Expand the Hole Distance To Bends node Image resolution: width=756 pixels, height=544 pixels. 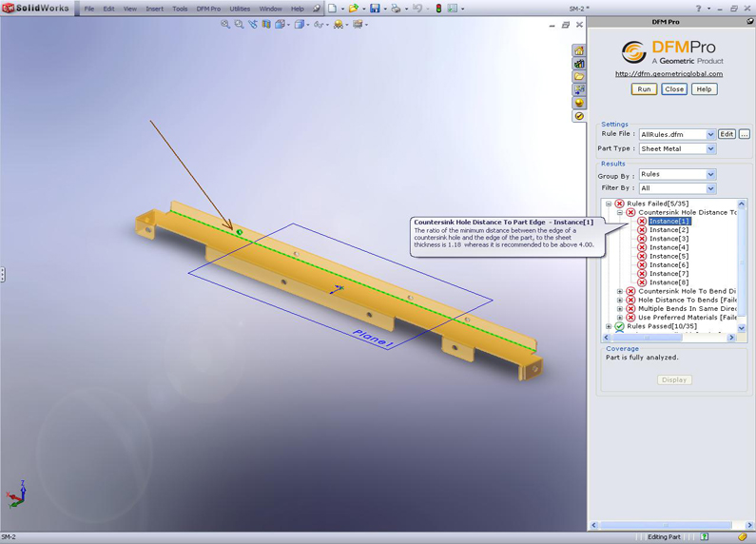[620, 300]
